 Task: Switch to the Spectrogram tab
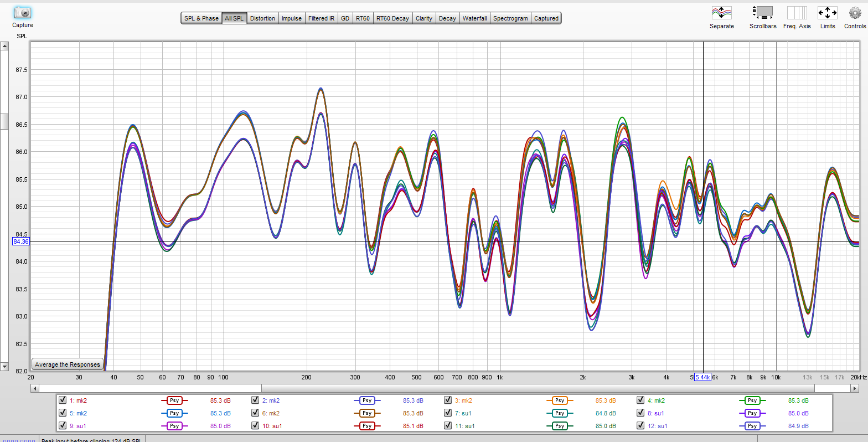tap(510, 18)
